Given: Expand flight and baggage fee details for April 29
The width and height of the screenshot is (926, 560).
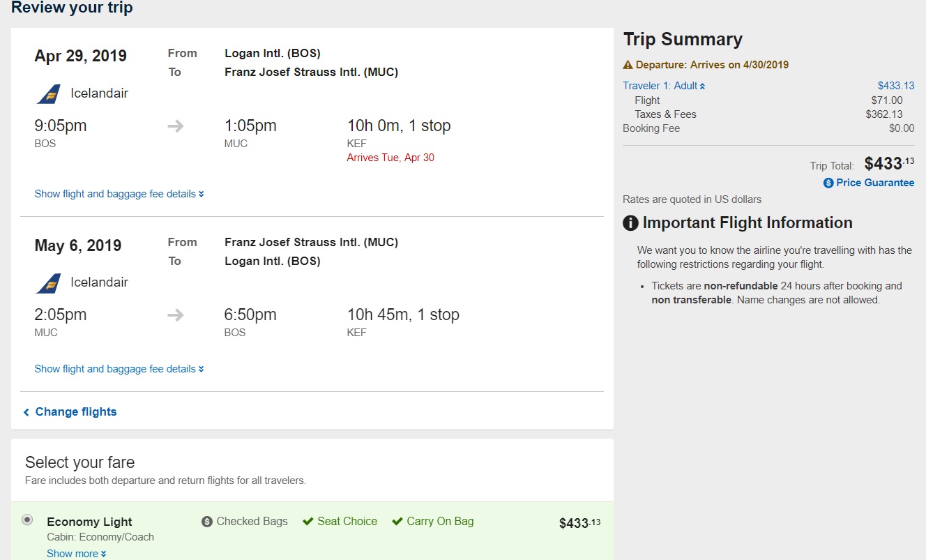Looking at the screenshot, I should click(119, 194).
